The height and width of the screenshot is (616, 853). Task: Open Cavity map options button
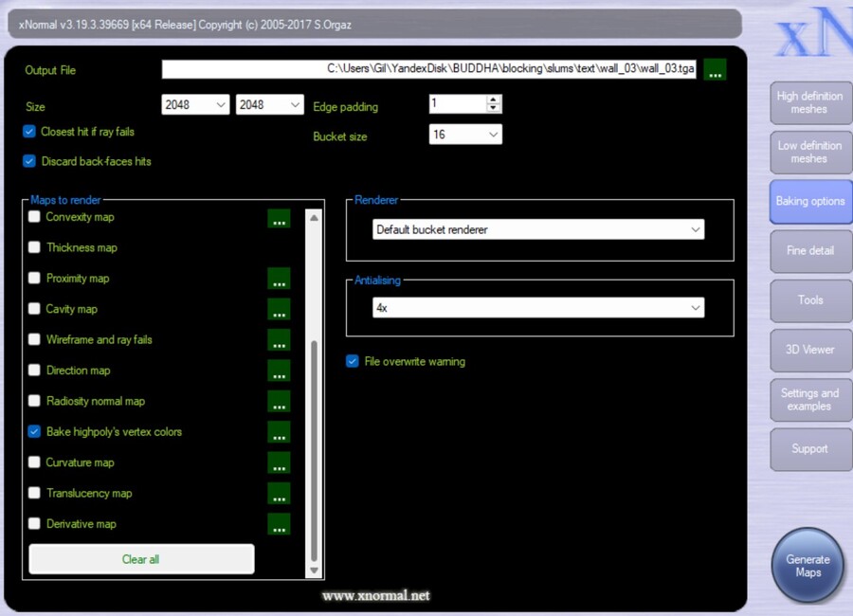click(279, 309)
